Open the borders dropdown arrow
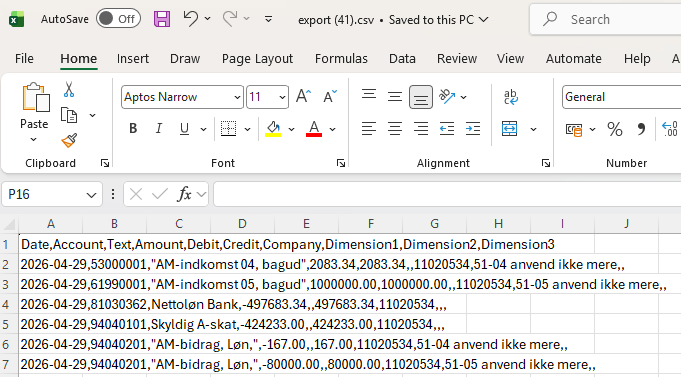Viewport: 681px width, 377px height. [x=248, y=129]
